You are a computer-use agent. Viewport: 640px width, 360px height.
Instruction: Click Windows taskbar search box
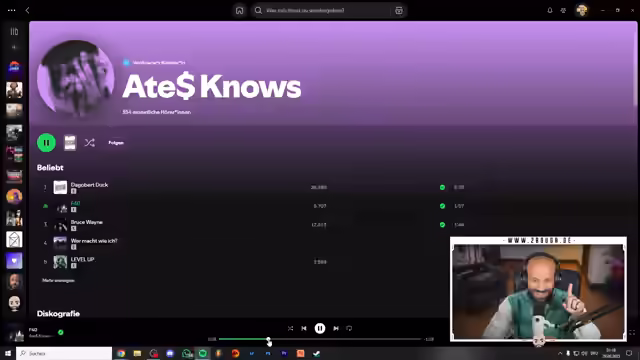[x=64, y=353]
